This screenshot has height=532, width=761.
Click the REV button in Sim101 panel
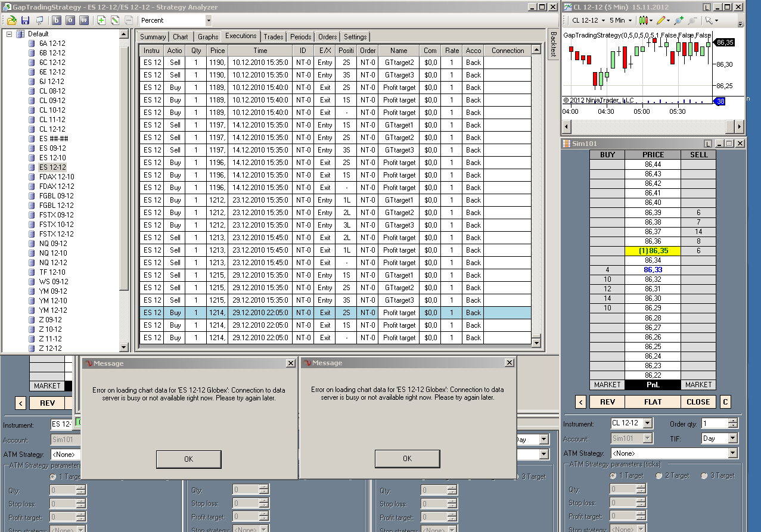click(x=607, y=402)
